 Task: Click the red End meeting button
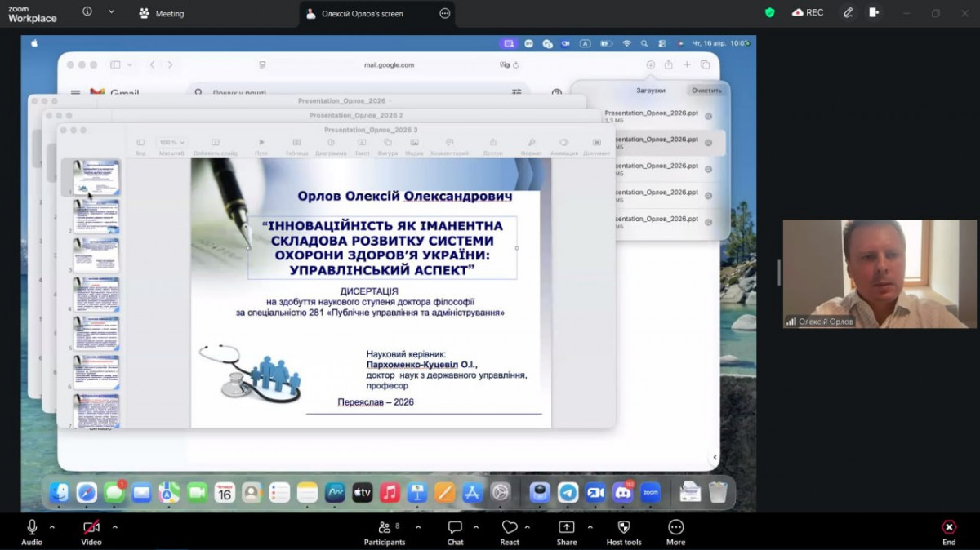[x=948, y=527]
